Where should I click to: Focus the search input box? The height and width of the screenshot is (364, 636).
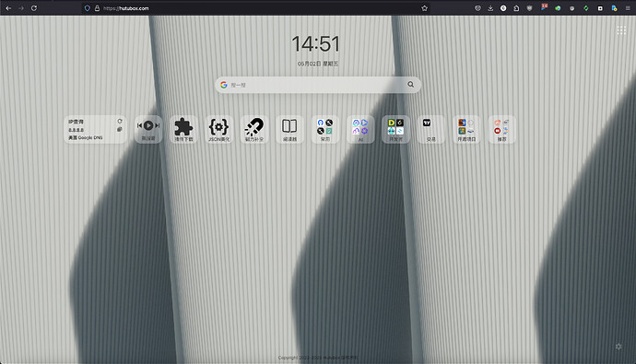point(318,85)
